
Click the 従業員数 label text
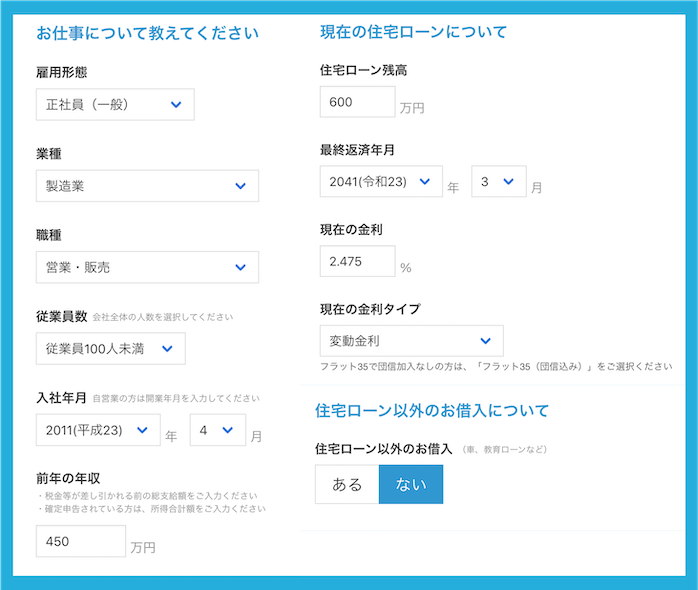coord(61,316)
